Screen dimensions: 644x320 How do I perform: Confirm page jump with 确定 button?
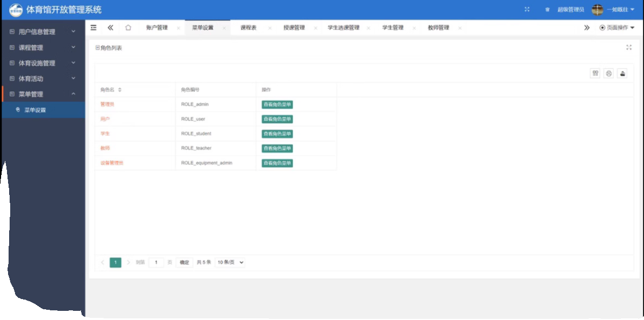(x=184, y=263)
